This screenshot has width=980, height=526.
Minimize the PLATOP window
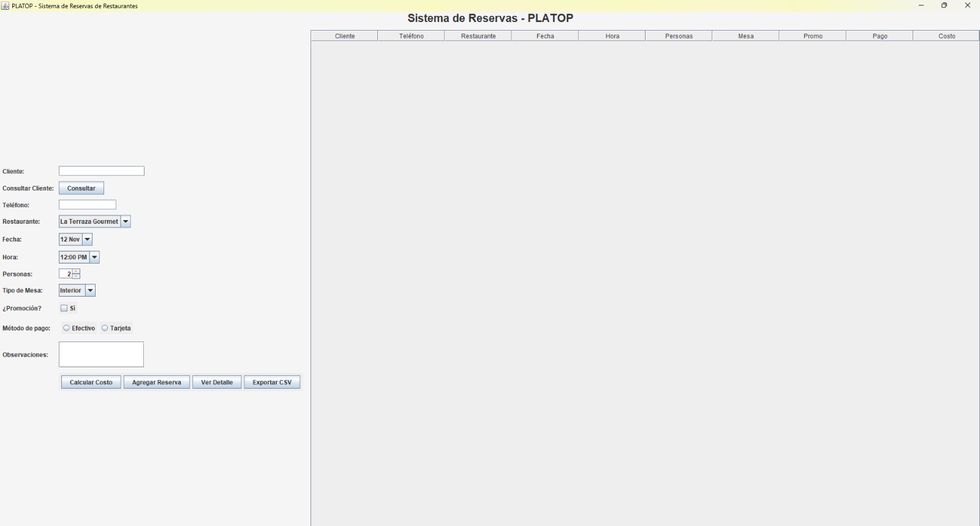pyautogui.click(x=921, y=6)
